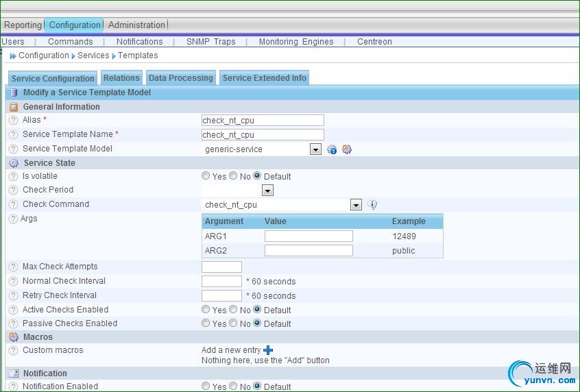Click help icon beside Custom macros
The image size is (580, 392).
pyautogui.click(x=13, y=351)
